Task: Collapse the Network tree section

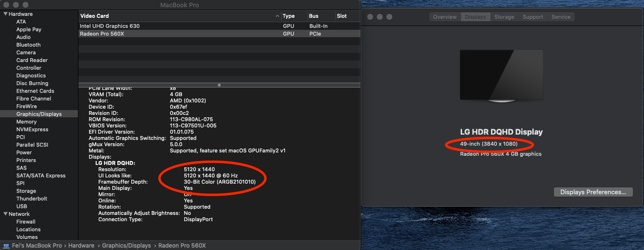Action: pos(5,214)
